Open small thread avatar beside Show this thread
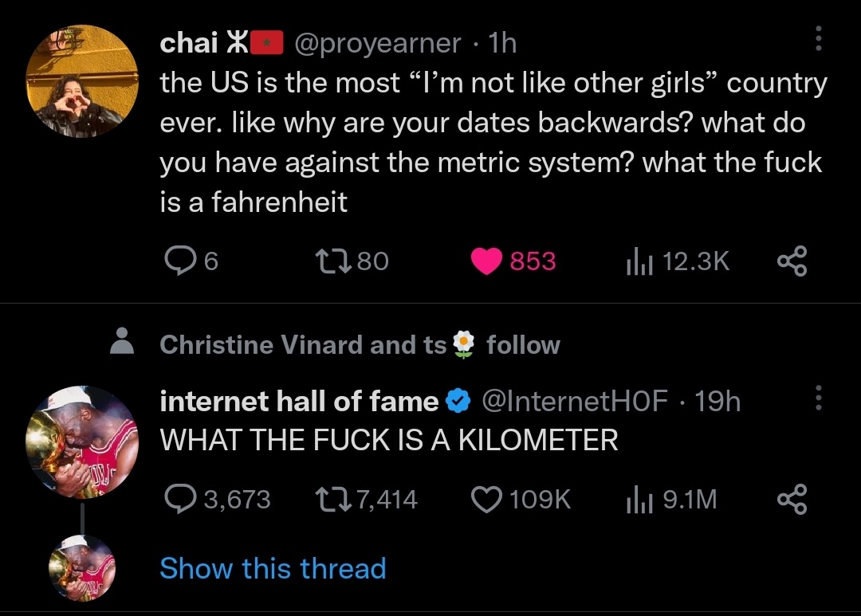Image resolution: width=861 pixels, height=616 pixels. pyautogui.click(x=82, y=567)
